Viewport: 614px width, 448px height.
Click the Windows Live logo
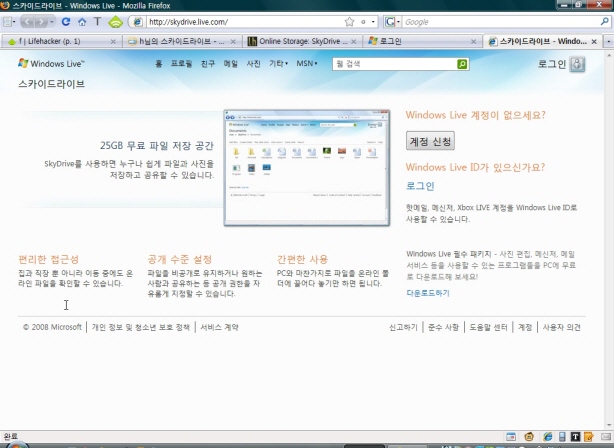coord(51,63)
